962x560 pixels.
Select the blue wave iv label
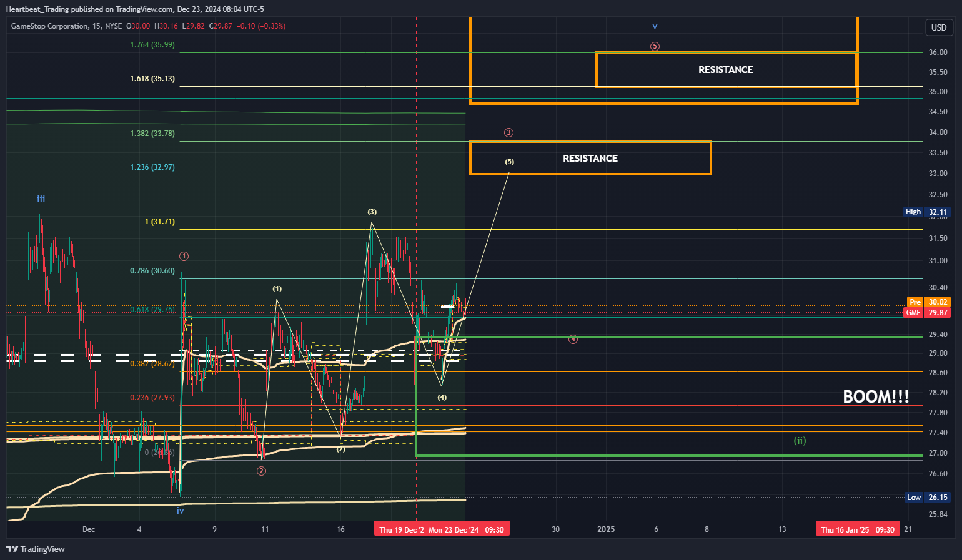click(x=180, y=511)
